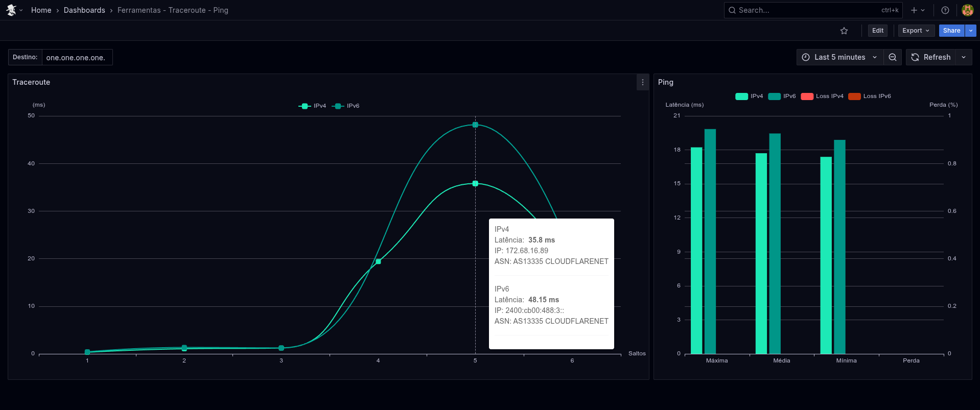Open the Traceroute panel three-dot menu
The image size is (980, 410).
pos(643,82)
